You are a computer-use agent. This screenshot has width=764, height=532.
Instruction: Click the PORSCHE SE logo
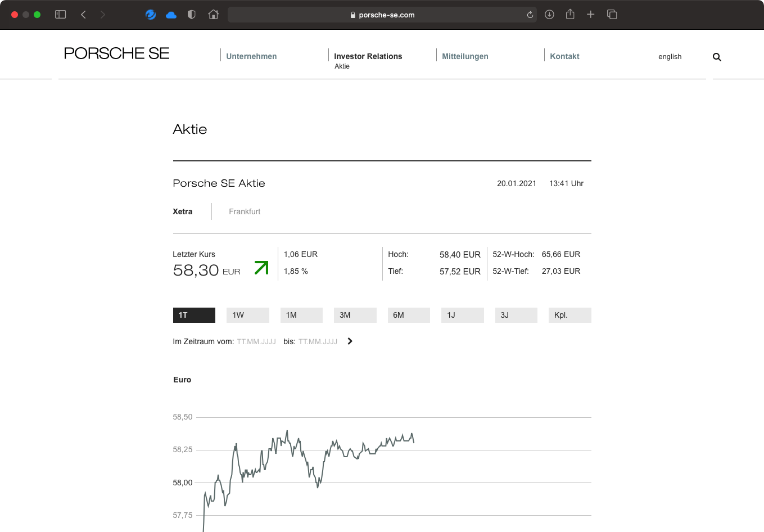(x=116, y=53)
